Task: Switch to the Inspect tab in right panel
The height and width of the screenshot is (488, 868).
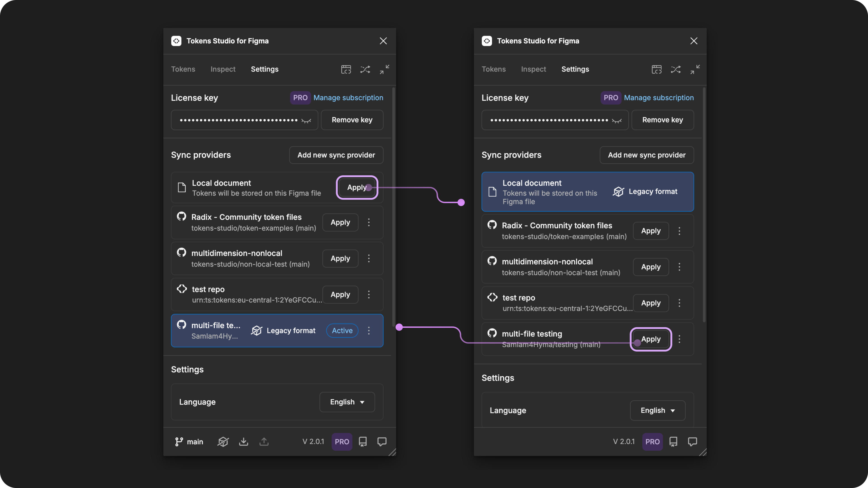Action: (533, 69)
